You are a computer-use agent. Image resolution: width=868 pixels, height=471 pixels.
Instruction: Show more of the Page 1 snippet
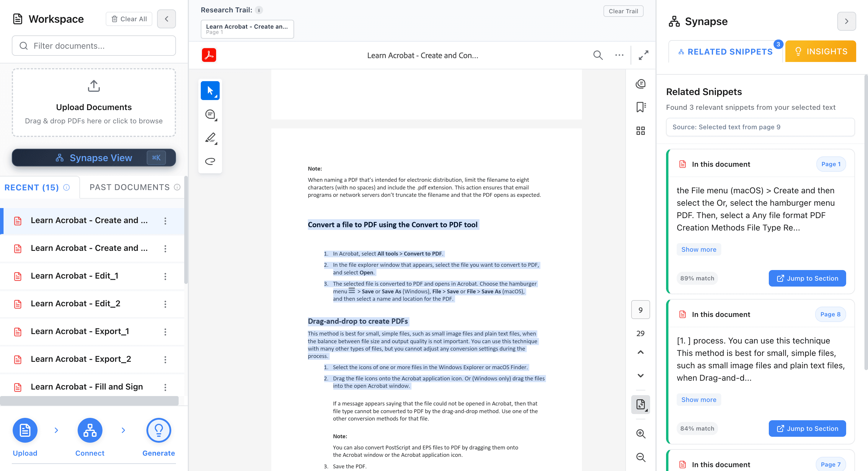(x=699, y=249)
